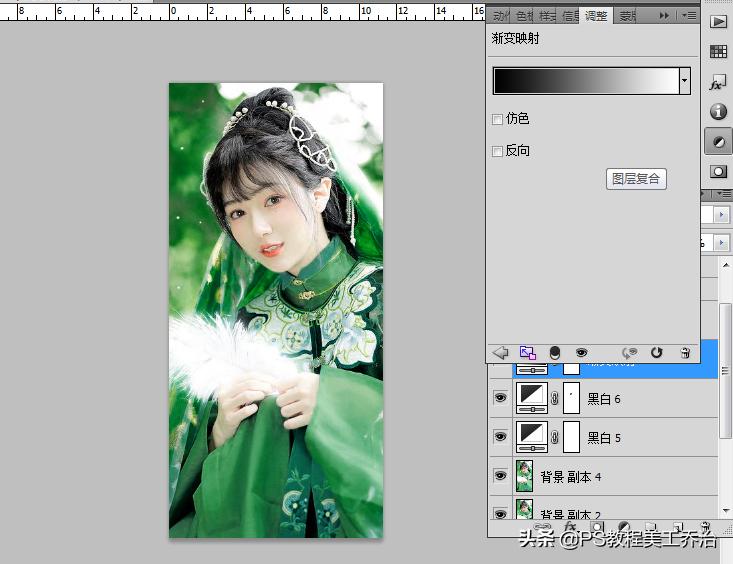Click the portrait image on the canvas

coord(276,311)
